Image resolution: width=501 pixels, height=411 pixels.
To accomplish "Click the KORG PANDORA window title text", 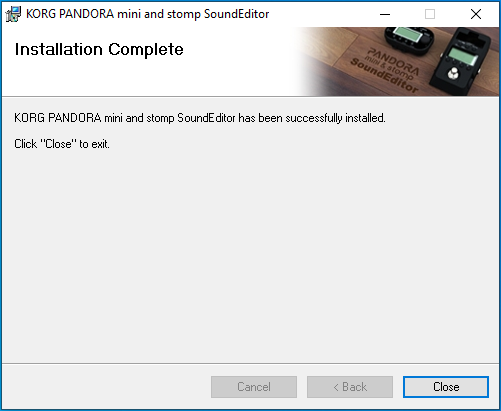I will tap(147, 14).
